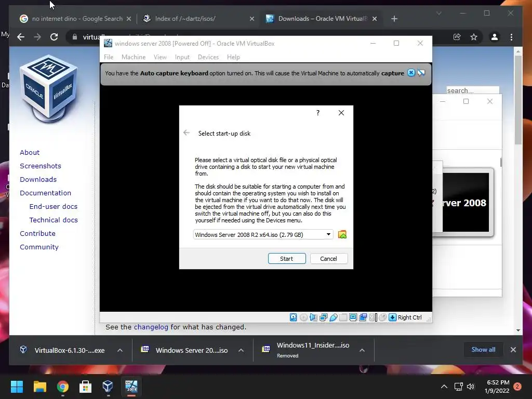
Task: Click Show all downloads
Action: [x=483, y=350]
